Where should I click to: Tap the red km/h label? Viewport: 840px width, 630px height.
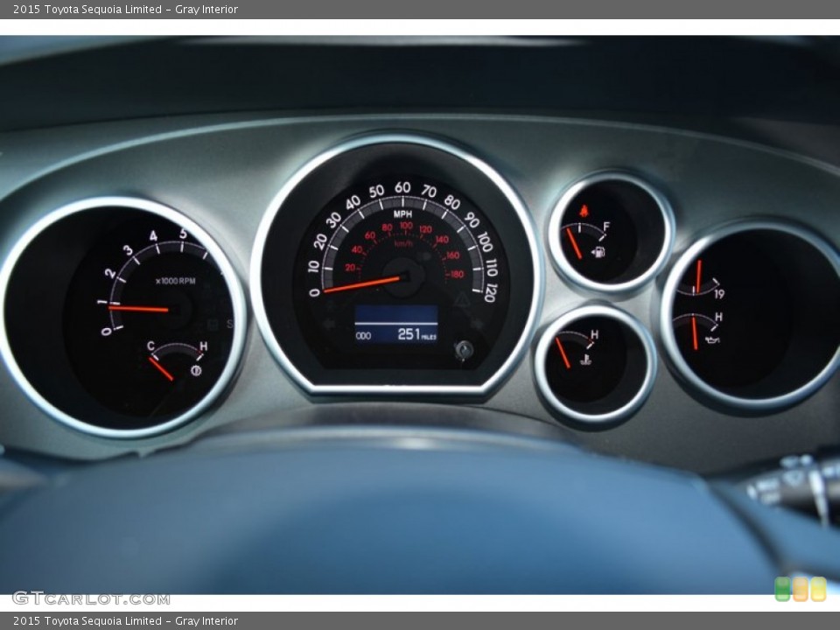pos(403,243)
